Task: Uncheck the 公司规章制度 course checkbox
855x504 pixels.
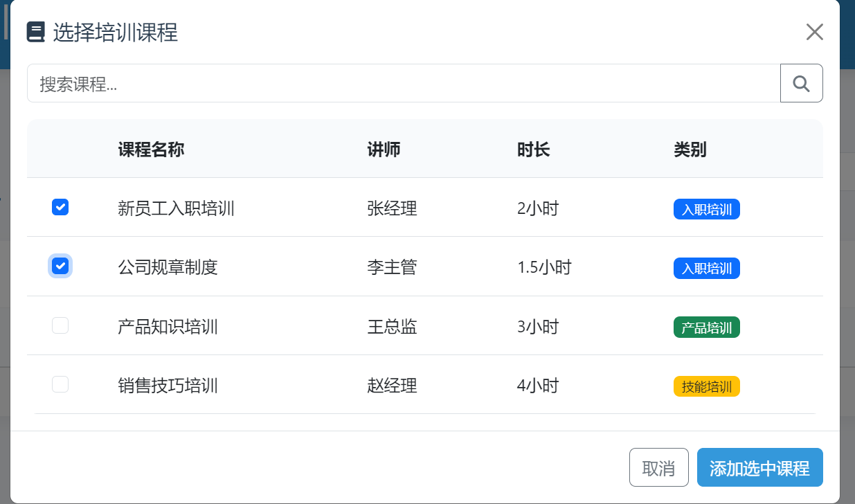Action: click(60, 266)
